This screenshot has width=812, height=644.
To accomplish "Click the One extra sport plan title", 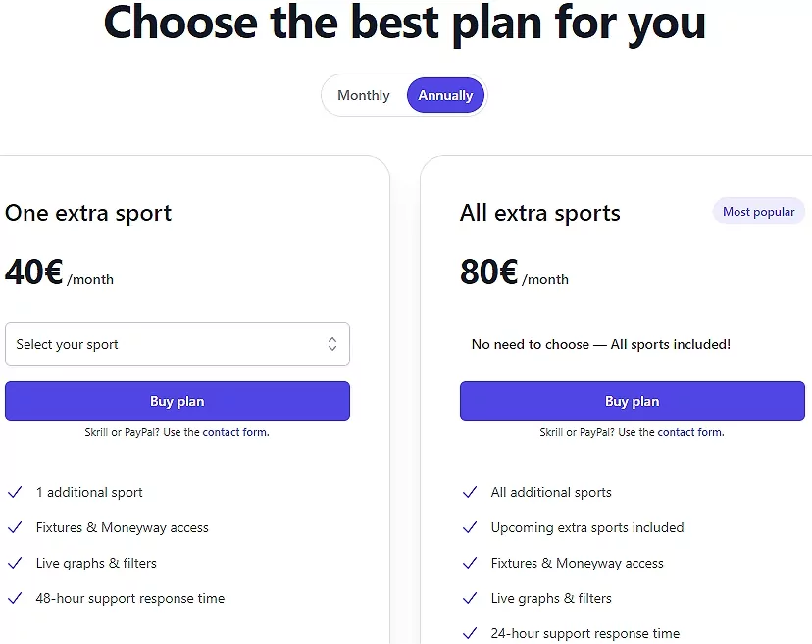I will pyautogui.click(x=88, y=213).
